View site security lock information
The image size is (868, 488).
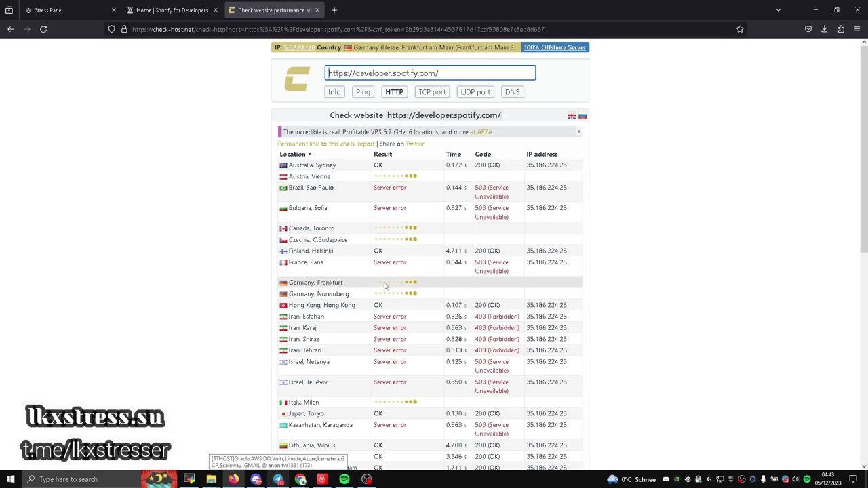click(x=124, y=29)
